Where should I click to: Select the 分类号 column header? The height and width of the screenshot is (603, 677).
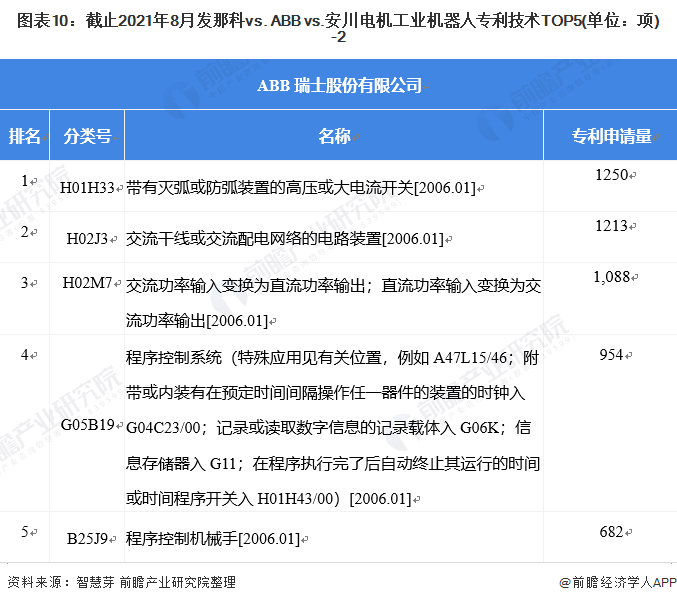(x=87, y=136)
